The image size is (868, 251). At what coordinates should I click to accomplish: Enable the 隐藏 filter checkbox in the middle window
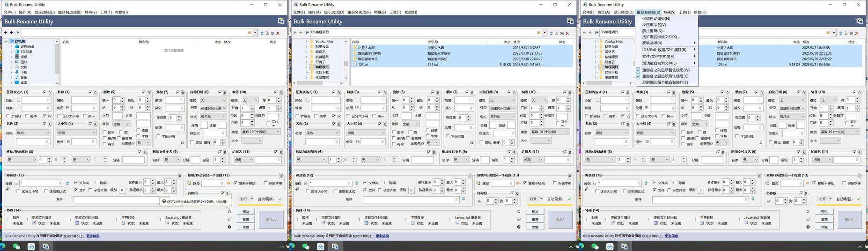point(386,183)
